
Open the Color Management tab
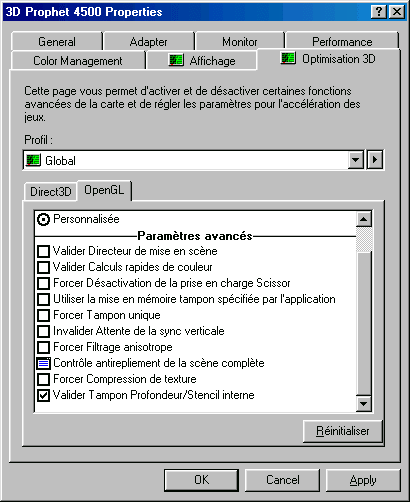78,61
